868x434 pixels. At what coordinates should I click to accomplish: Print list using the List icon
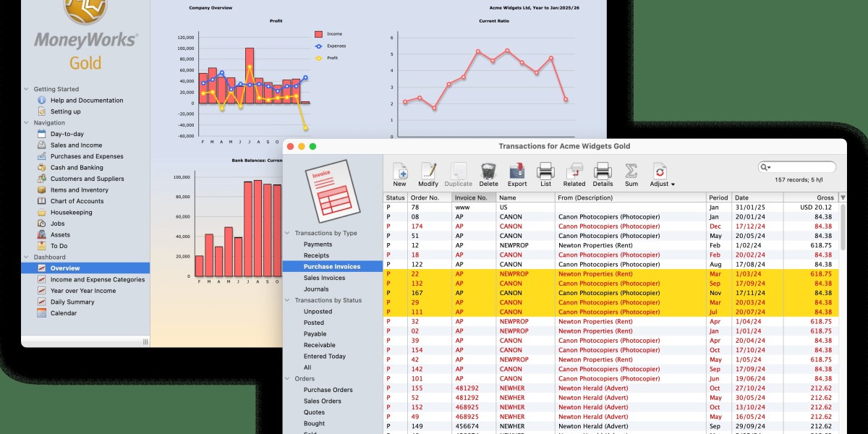click(x=545, y=174)
